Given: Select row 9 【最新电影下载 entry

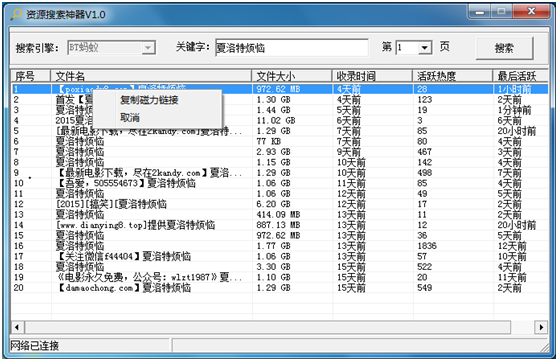Looking at the screenshot, I should (x=279, y=173).
